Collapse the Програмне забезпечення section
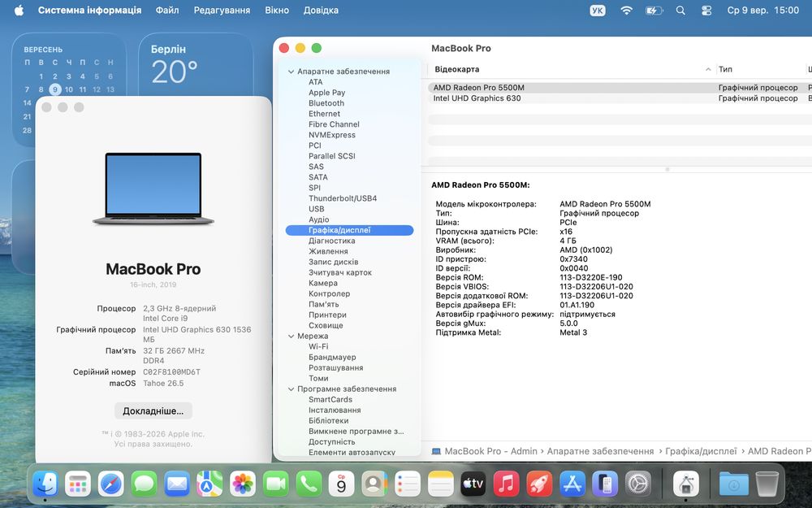This screenshot has height=508, width=812. coord(291,389)
